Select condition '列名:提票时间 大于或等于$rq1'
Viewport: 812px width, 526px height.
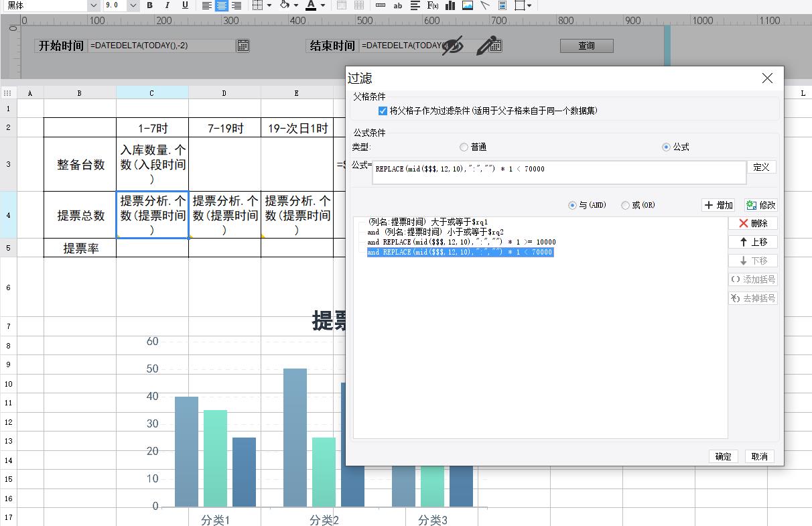click(x=428, y=221)
